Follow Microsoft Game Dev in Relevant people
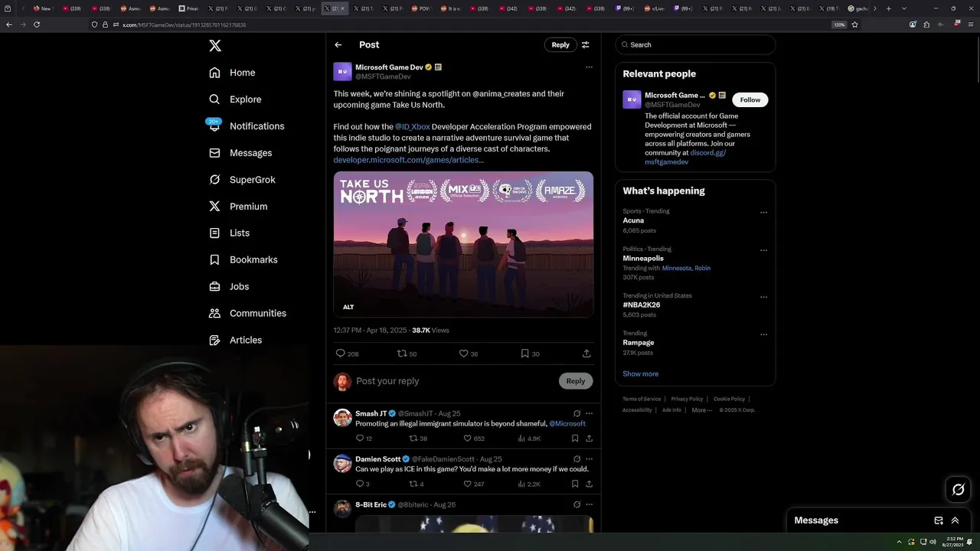980x551 pixels. coord(750,99)
